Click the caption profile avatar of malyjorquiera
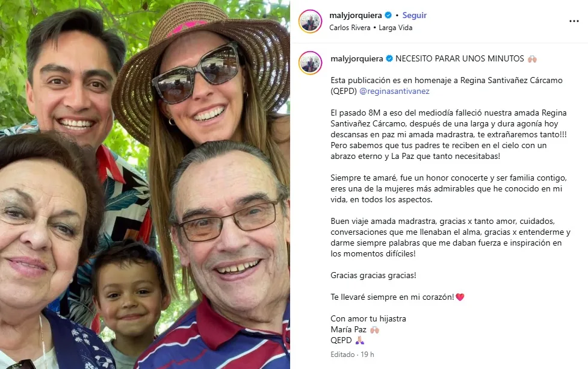Viewport: 588px width, 369px height. coord(310,63)
